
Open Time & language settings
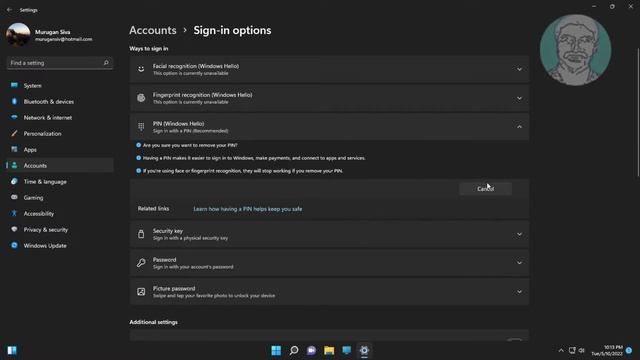pyautogui.click(x=60, y=182)
